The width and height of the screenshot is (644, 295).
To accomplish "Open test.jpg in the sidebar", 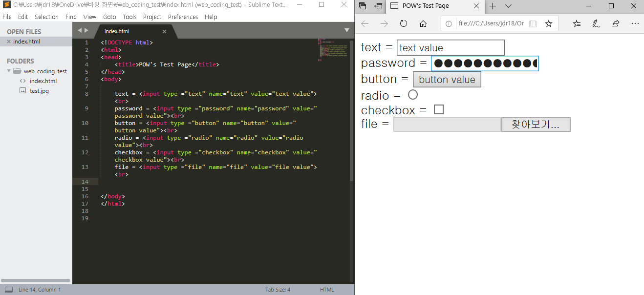I will pyautogui.click(x=39, y=91).
